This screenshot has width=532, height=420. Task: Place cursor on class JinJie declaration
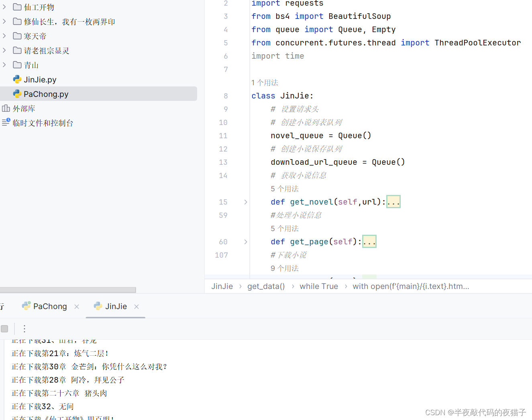point(282,96)
